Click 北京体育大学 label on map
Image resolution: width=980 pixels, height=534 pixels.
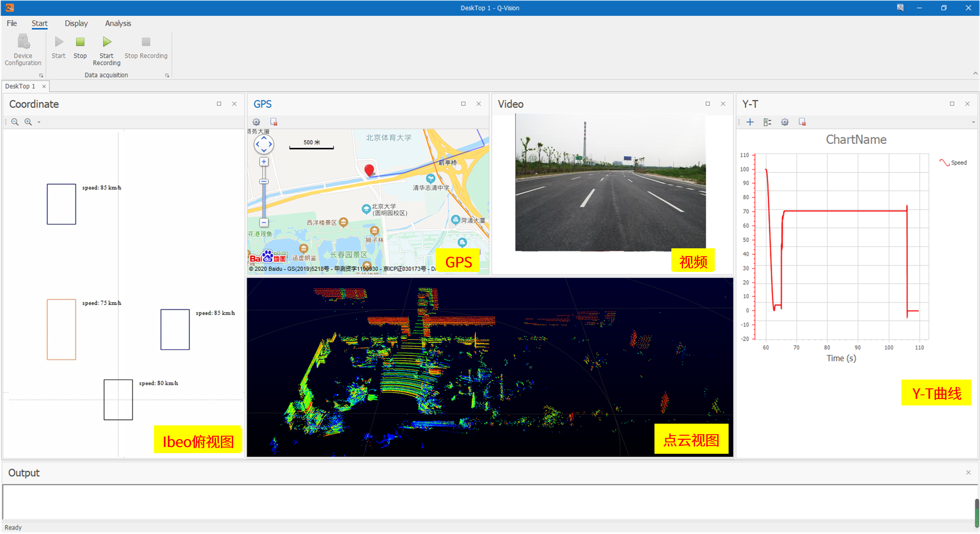pos(388,138)
